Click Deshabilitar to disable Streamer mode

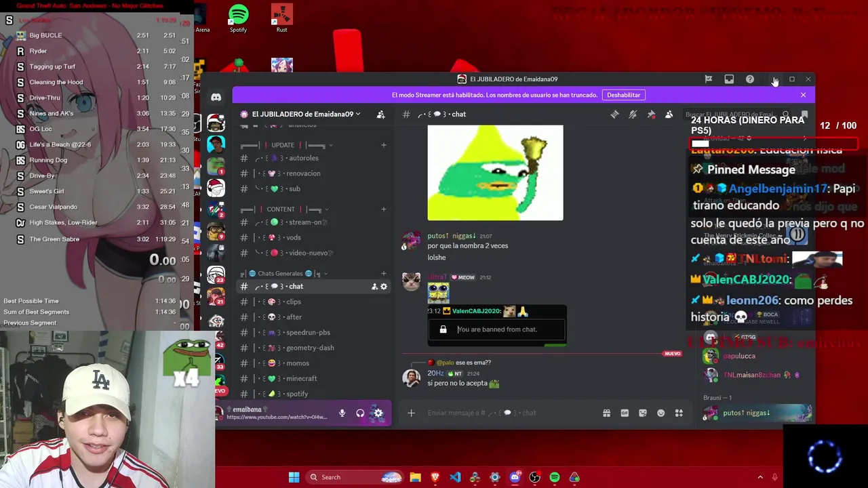pyautogui.click(x=623, y=95)
